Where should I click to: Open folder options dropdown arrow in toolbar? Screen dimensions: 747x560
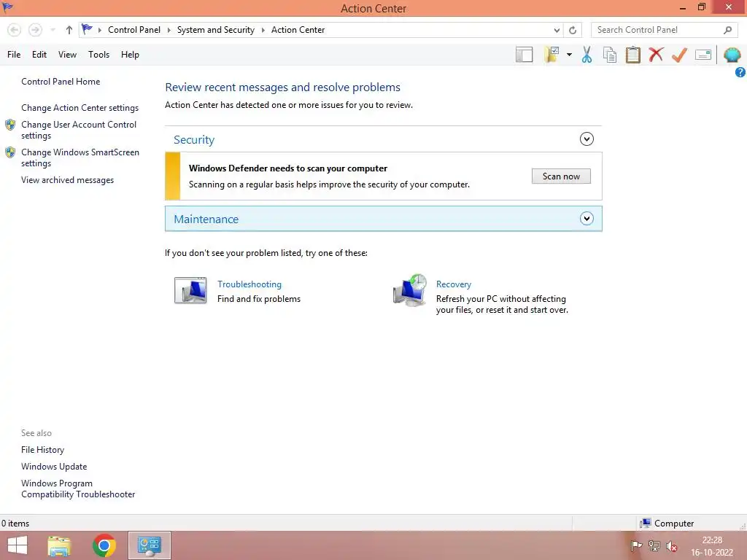(x=569, y=55)
